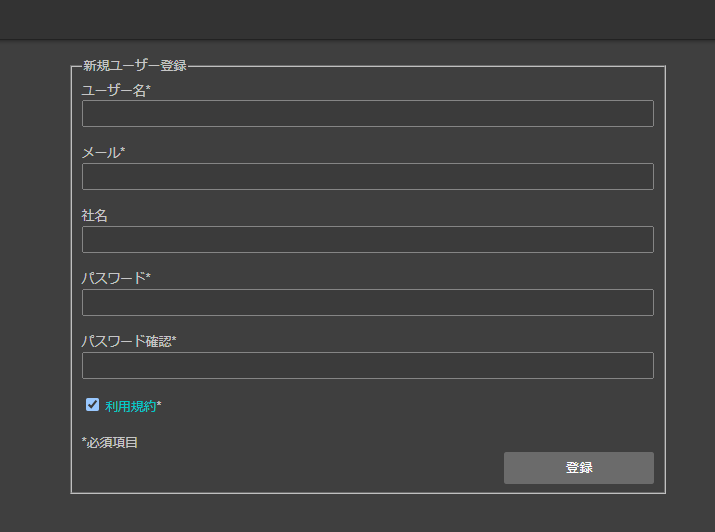Click into the メール input box
The image size is (715, 532).
click(x=368, y=176)
